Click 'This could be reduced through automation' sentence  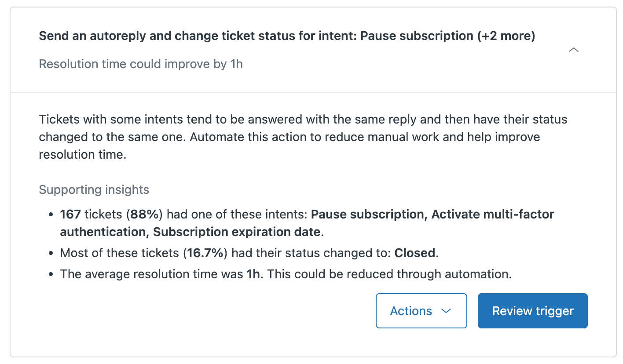(x=389, y=274)
